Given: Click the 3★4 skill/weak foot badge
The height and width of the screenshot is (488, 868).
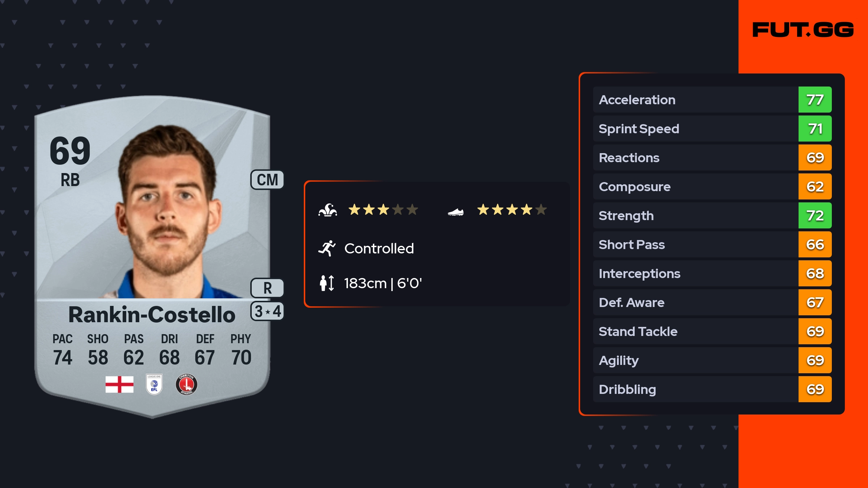Looking at the screenshot, I should point(267,311).
